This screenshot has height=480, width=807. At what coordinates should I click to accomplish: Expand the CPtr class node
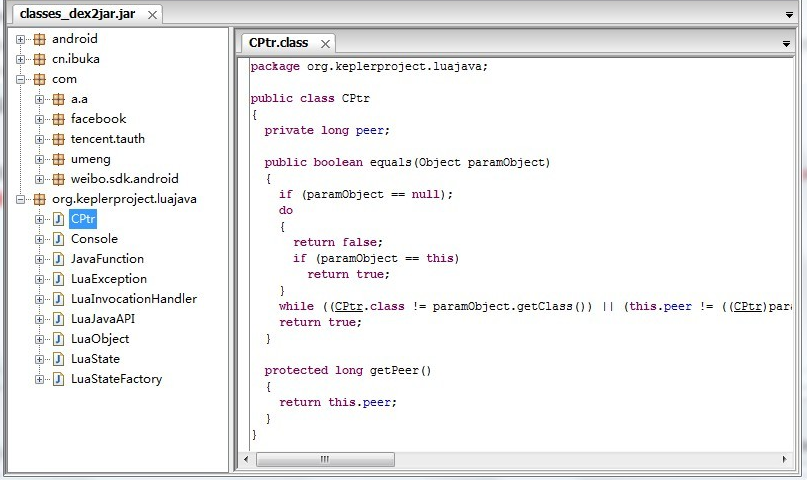[x=40, y=219]
